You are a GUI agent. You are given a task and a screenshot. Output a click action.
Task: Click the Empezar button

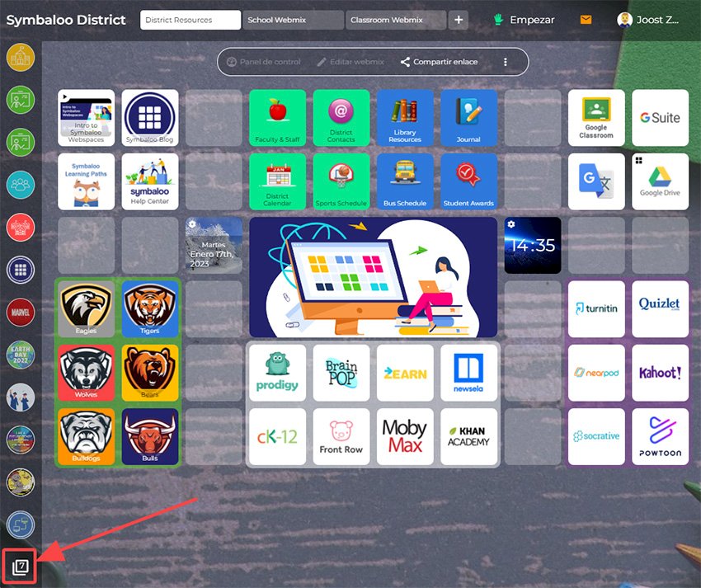pyautogui.click(x=524, y=20)
